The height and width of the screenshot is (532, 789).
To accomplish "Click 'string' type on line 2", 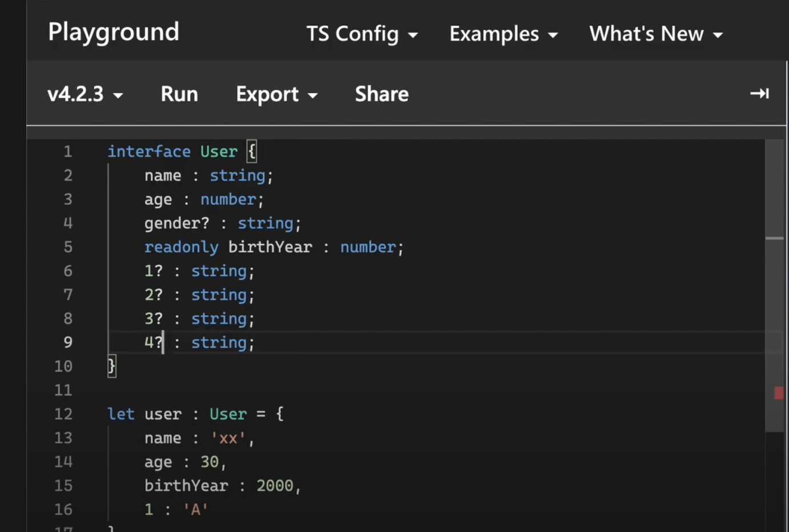I will pyautogui.click(x=237, y=175).
